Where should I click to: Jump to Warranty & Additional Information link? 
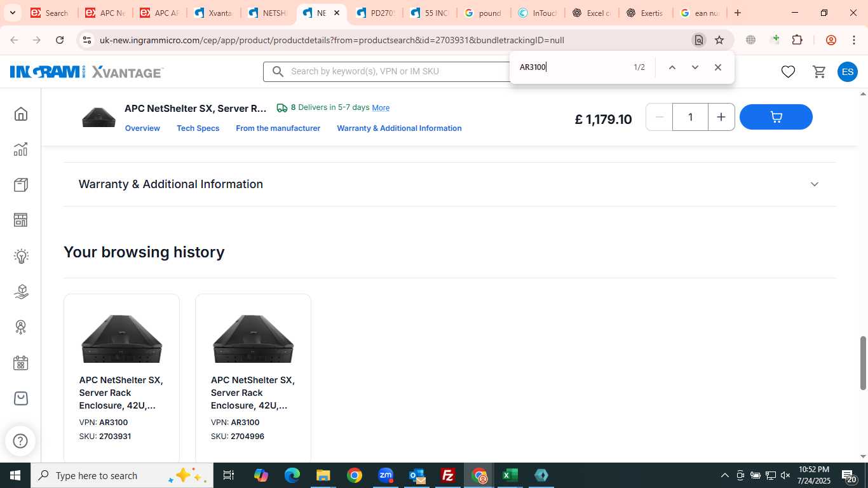tap(399, 128)
